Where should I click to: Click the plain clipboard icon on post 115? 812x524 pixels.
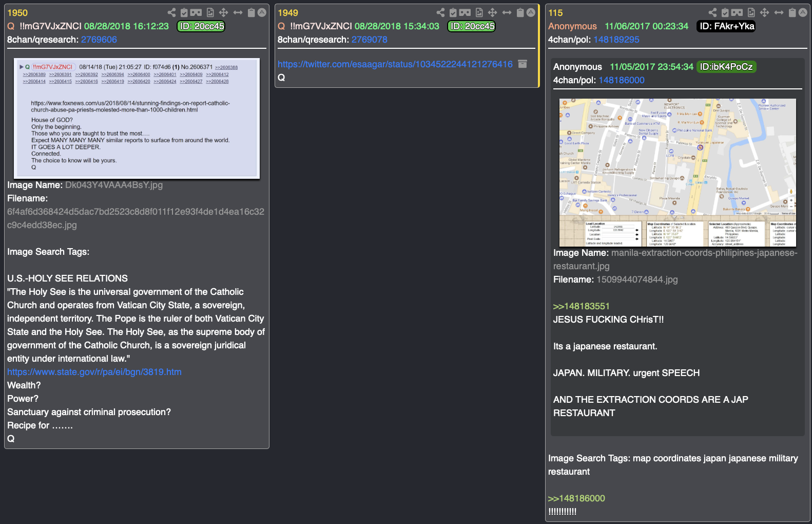click(792, 12)
